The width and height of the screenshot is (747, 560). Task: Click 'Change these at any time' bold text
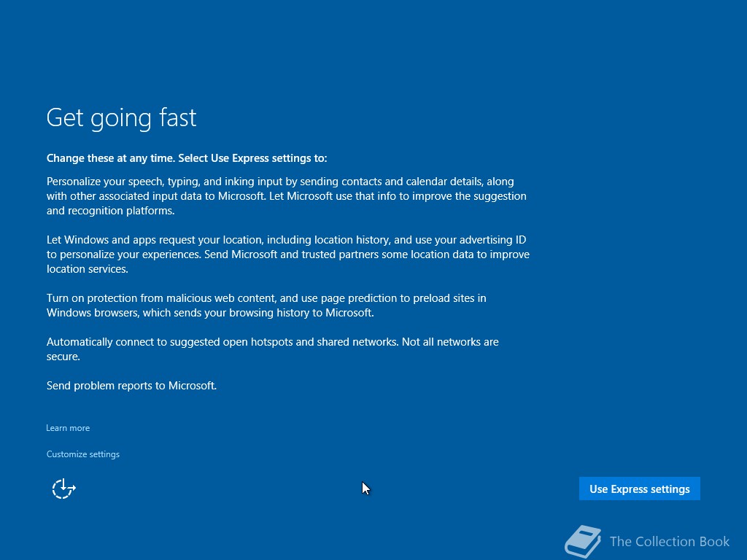(x=111, y=158)
